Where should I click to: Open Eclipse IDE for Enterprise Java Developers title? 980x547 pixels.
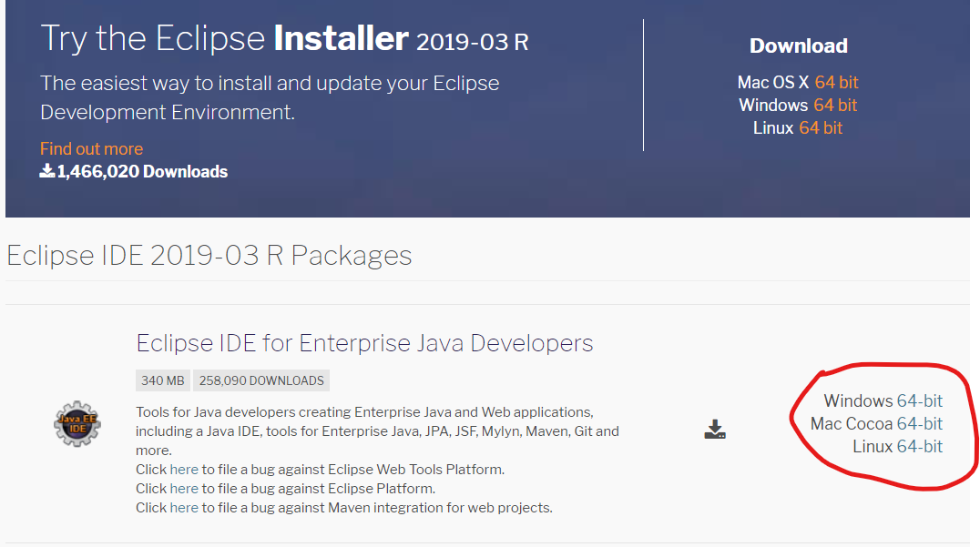click(x=364, y=343)
